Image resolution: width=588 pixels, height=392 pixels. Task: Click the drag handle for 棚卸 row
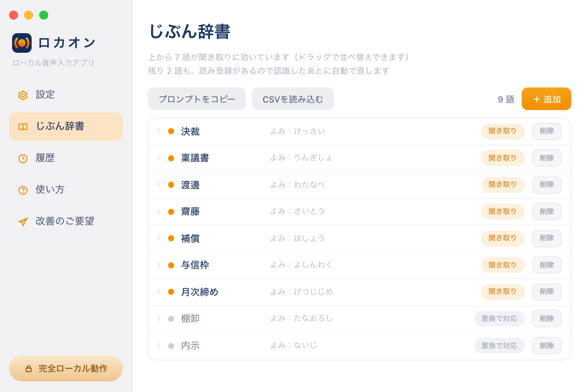159,318
